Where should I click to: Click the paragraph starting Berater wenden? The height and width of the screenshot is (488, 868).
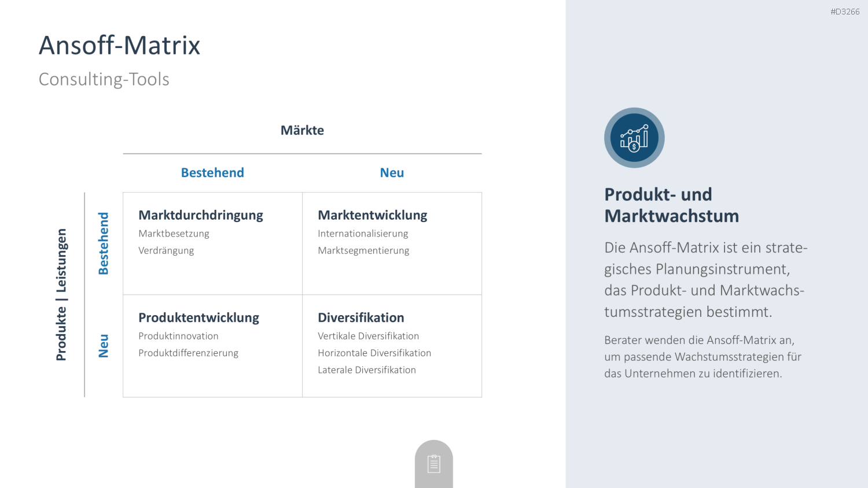pos(703,357)
